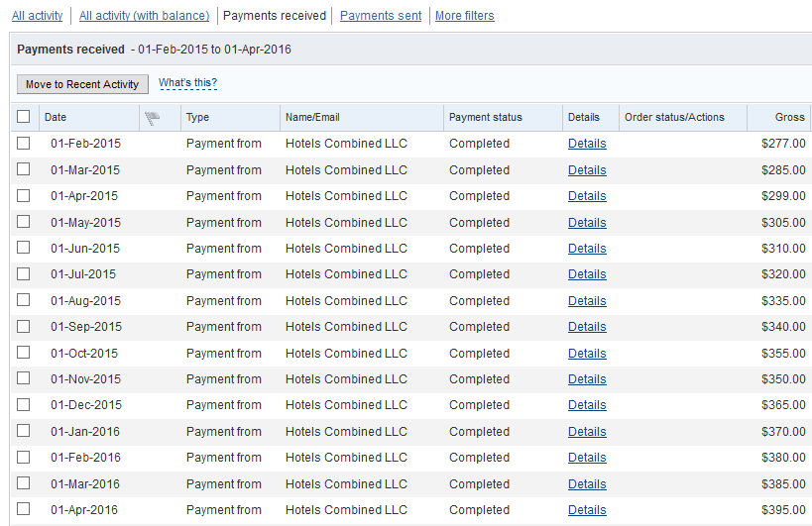Tick the checkbox for 01-Jun-2015
Image resolution: width=812 pixels, height=526 pixels.
click(24, 248)
